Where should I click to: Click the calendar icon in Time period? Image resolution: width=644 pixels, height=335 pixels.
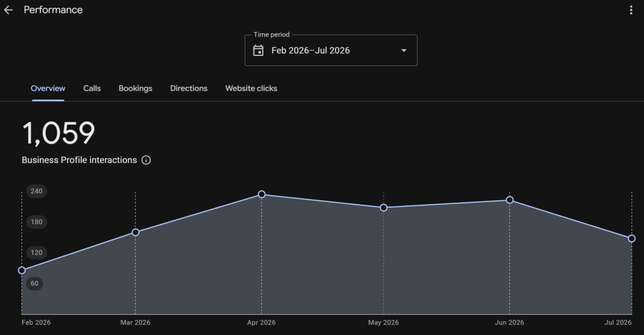coord(258,50)
